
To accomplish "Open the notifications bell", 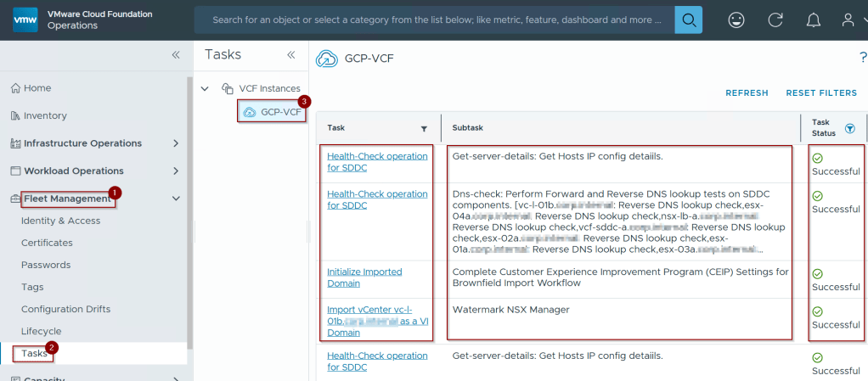I will tap(813, 20).
